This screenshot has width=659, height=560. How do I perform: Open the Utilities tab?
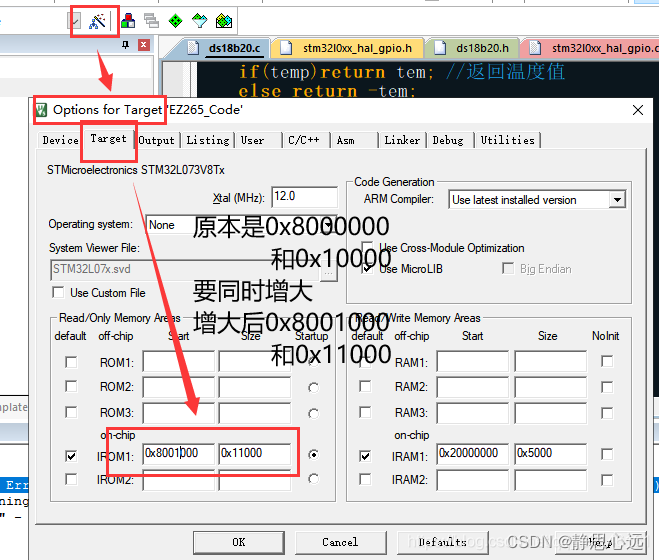click(x=507, y=140)
